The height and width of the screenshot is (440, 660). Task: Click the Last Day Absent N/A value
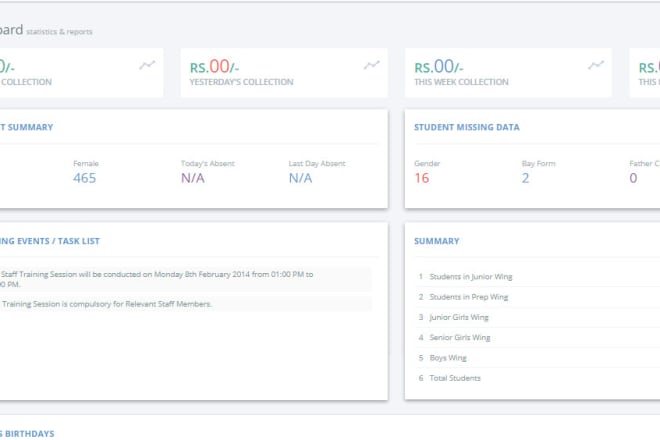pos(300,178)
